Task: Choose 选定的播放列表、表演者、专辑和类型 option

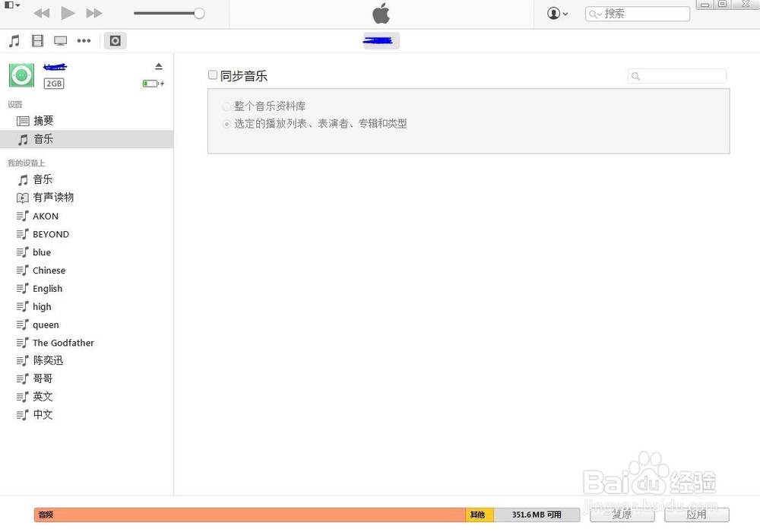Action: point(226,123)
